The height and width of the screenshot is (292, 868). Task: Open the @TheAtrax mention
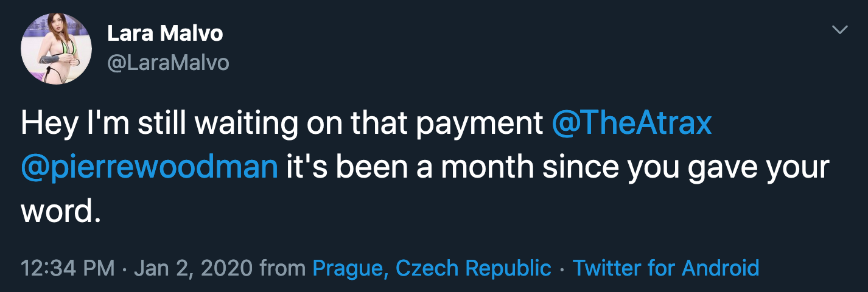632,124
